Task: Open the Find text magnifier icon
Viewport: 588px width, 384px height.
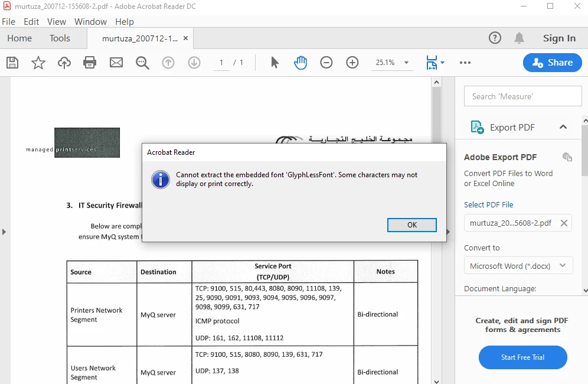Action: tap(142, 63)
